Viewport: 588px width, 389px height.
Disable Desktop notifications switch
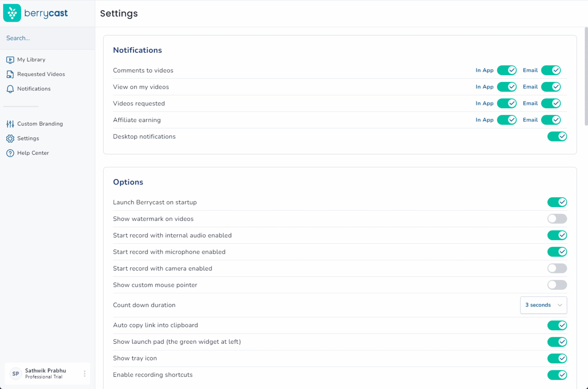point(557,136)
